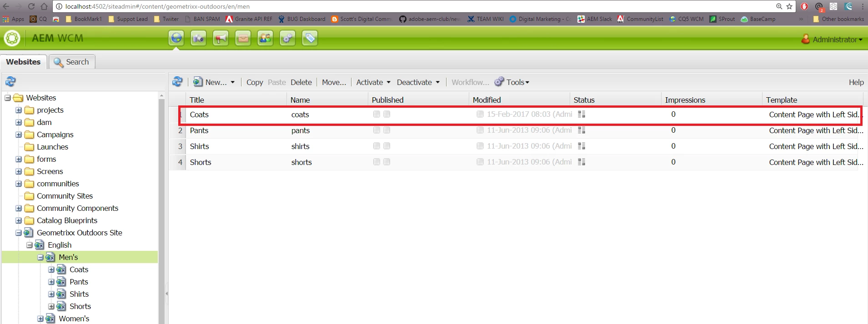Click the Copy button
This screenshot has width=868, height=324.
click(x=255, y=82)
